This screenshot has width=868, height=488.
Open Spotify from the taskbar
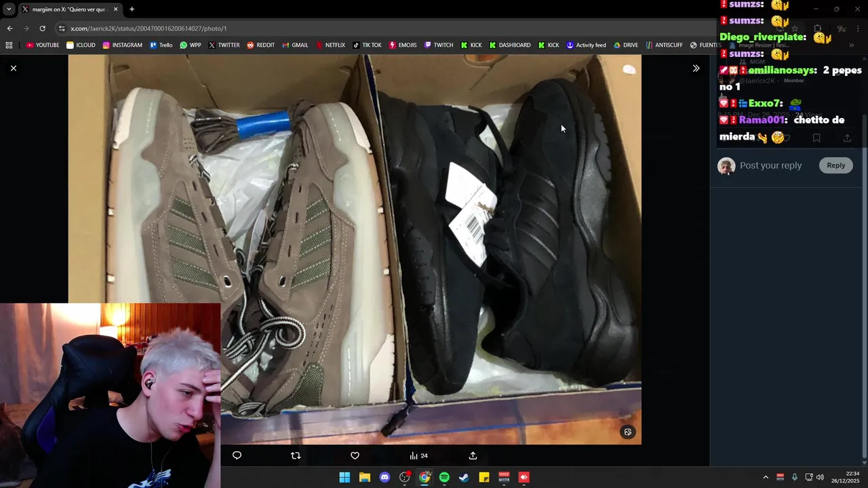pyautogui.click(x=444, y=477)
